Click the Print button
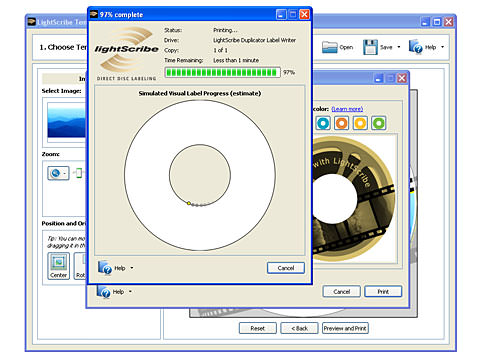The width and height of the screenshot is (480, 360). point(383,292)
